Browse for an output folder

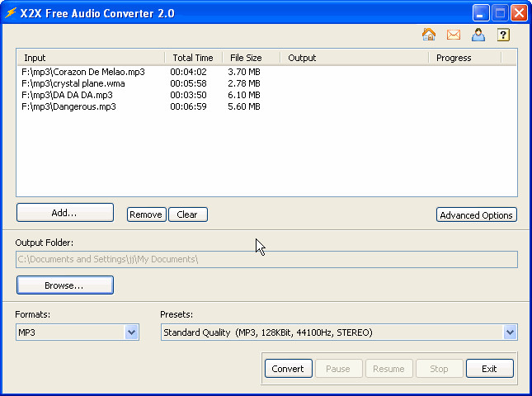(65, 285)
